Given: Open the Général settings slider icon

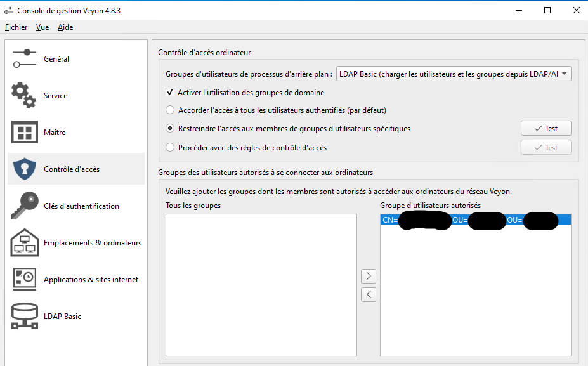Looking at the screenshot, I should (x=25, y=58).
